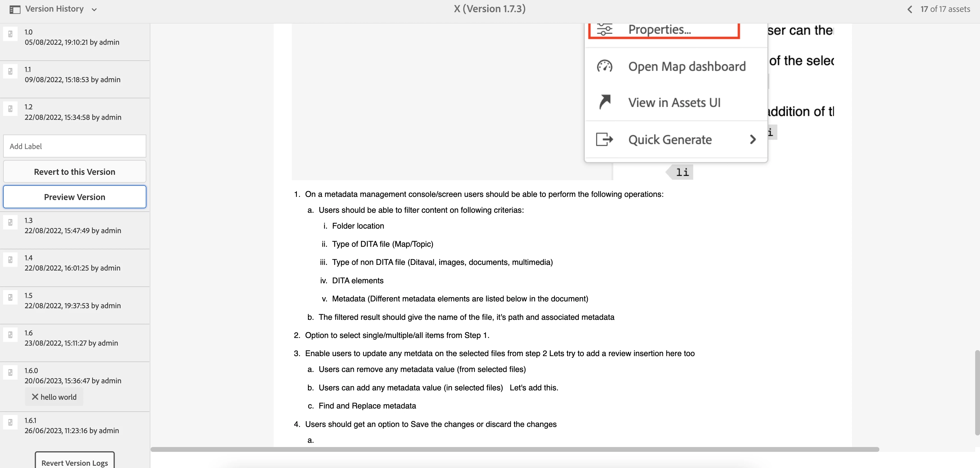Click the horizontal scrollbar below document
This screenshot has height=468, width=980.
point(514,449)
